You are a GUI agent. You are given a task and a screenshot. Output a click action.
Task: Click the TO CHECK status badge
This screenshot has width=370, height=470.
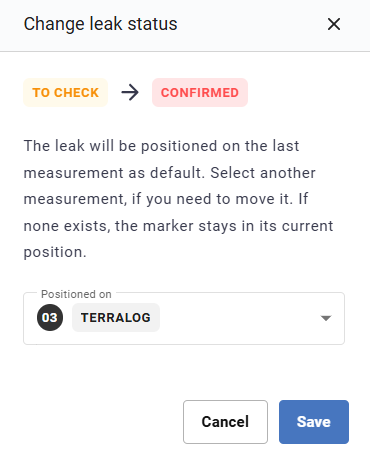point(65,92)
